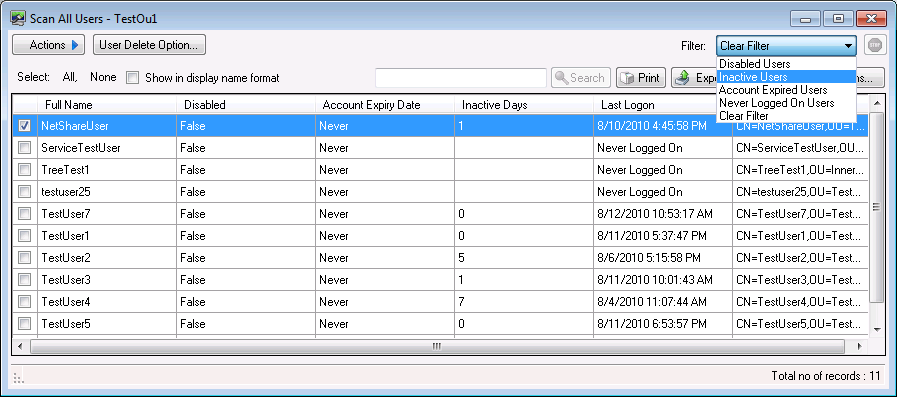Click inactive days value 7

[x=524, y=302]
